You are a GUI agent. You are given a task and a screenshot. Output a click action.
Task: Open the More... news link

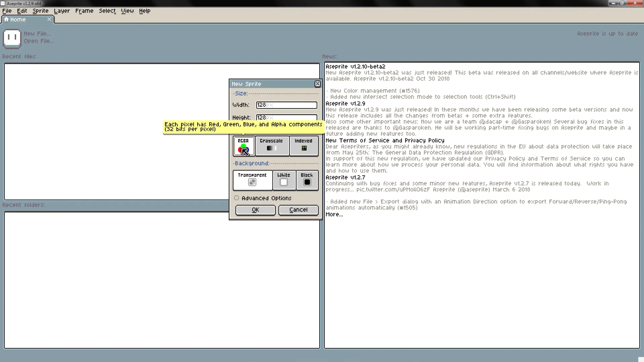pyautogui.click(x=334, y=215)
